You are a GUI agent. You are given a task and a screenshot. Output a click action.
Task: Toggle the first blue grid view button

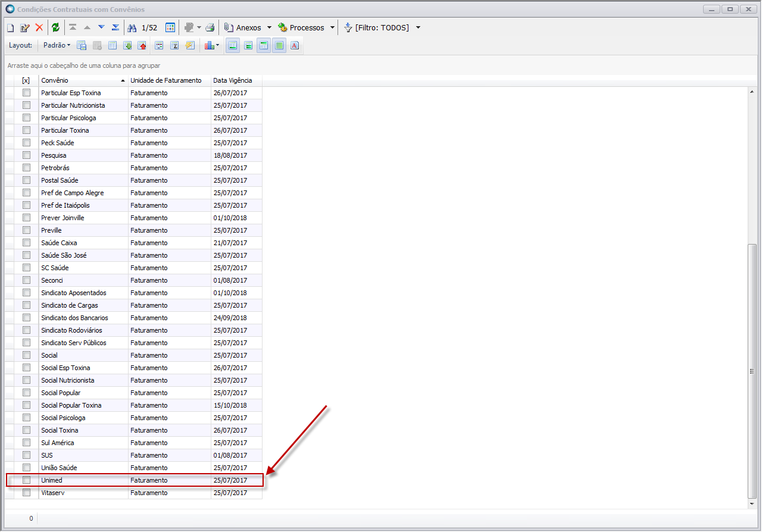[233, 45]
